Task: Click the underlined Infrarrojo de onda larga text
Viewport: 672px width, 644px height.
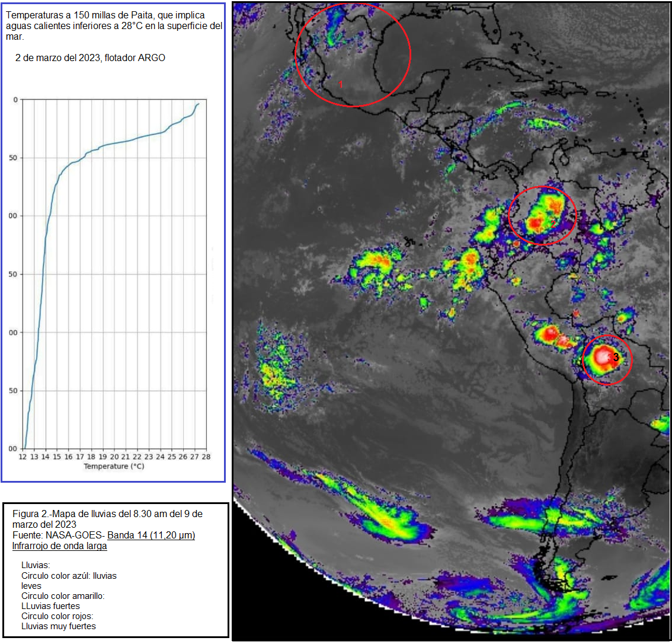Action: [59, 546]
